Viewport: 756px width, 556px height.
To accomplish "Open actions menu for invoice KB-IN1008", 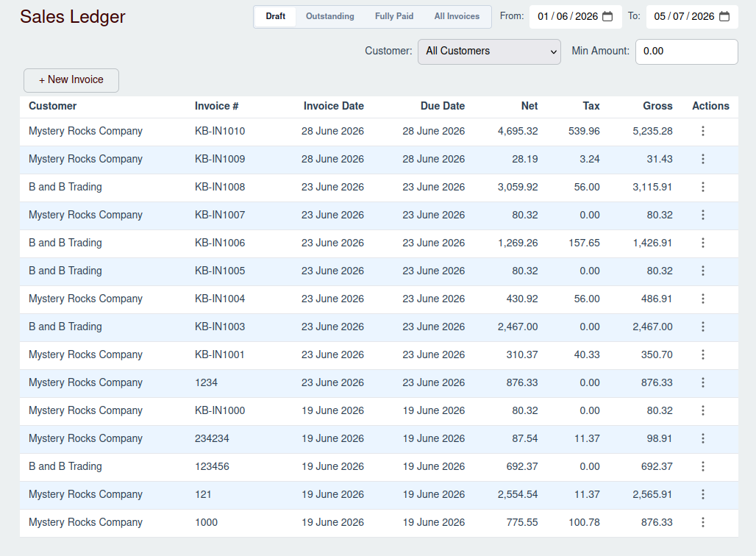I will 703,187.
